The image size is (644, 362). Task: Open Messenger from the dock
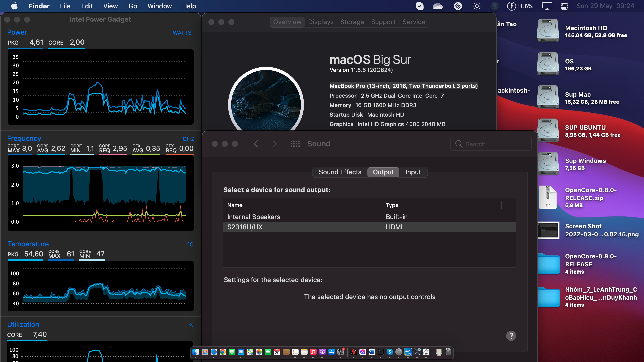363,352
